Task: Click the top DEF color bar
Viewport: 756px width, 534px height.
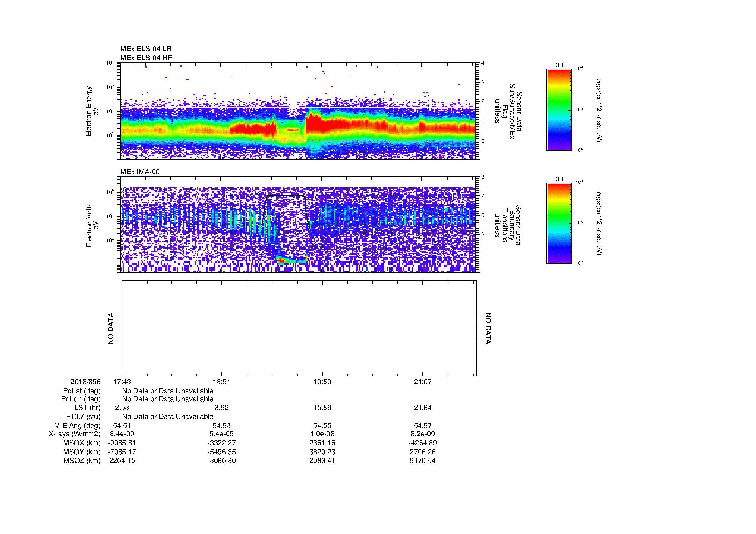Action: pyautogui.click(x=559, y=110)
